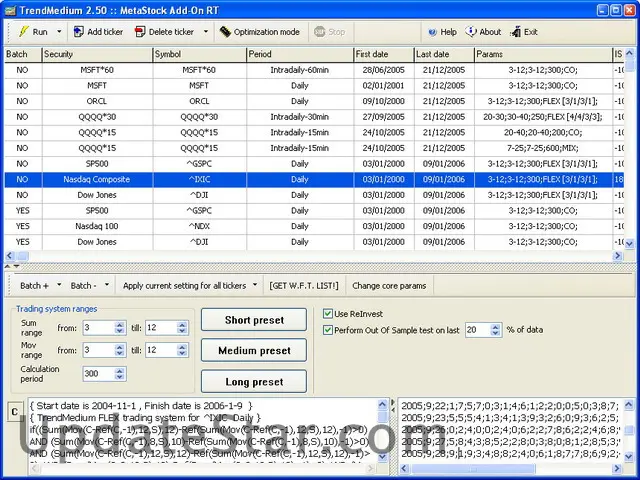Click the Sum range till spinner arrows
Viewport: 640px width, 480px height.
click(182, 328)
